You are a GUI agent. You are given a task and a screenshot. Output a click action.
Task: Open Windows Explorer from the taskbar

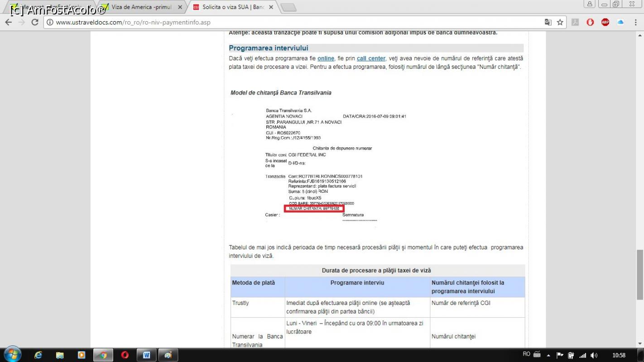pos(60,355)
